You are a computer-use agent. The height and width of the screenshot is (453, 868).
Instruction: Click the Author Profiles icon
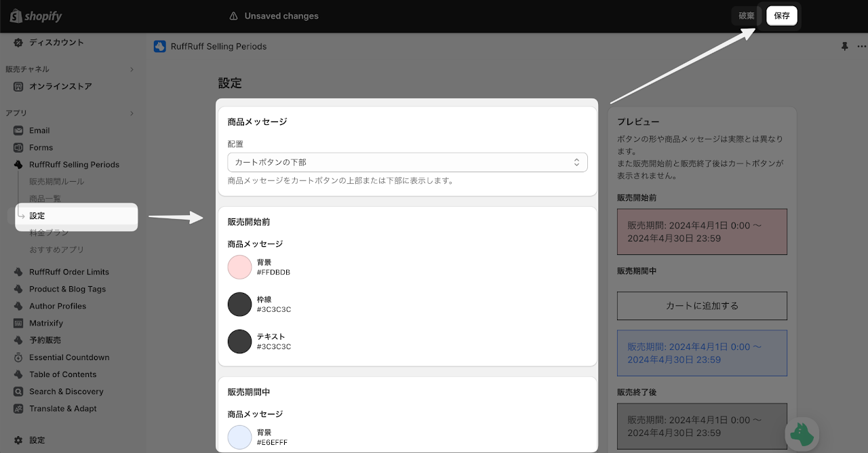tap(18, 307)
